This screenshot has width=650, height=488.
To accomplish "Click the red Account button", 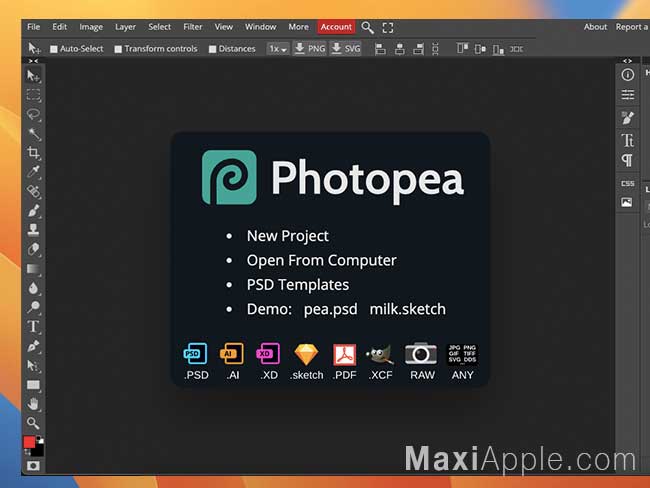I will pyautogui.click(x=336, y=27).
